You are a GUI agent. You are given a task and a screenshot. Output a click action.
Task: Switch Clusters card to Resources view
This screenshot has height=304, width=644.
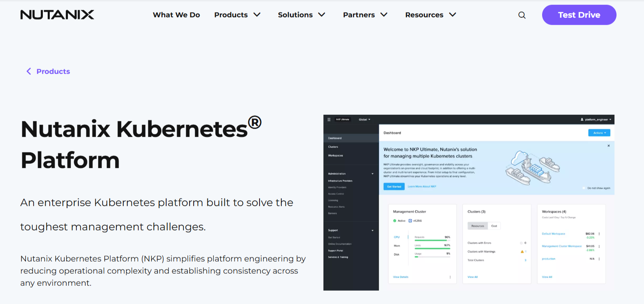click(x=477, y=226)
